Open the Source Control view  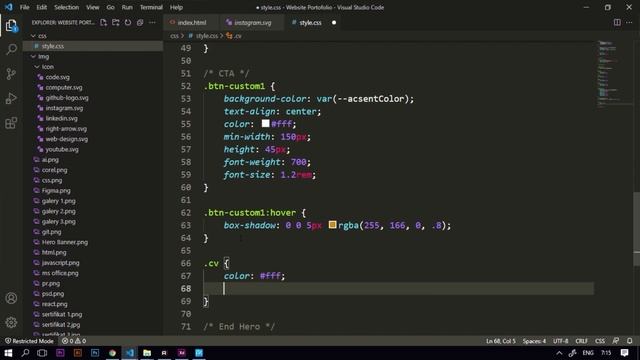click(11, 74)
